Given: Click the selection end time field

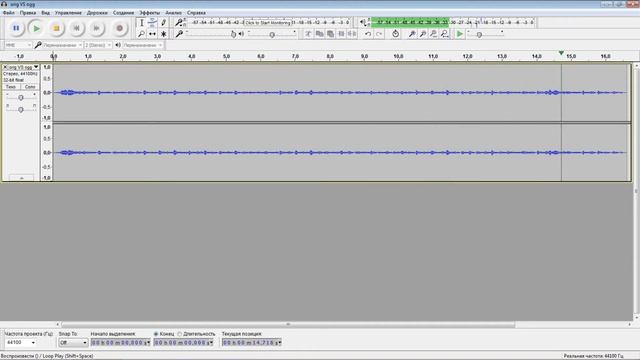Looking at the screenshot, I should 183,342.
